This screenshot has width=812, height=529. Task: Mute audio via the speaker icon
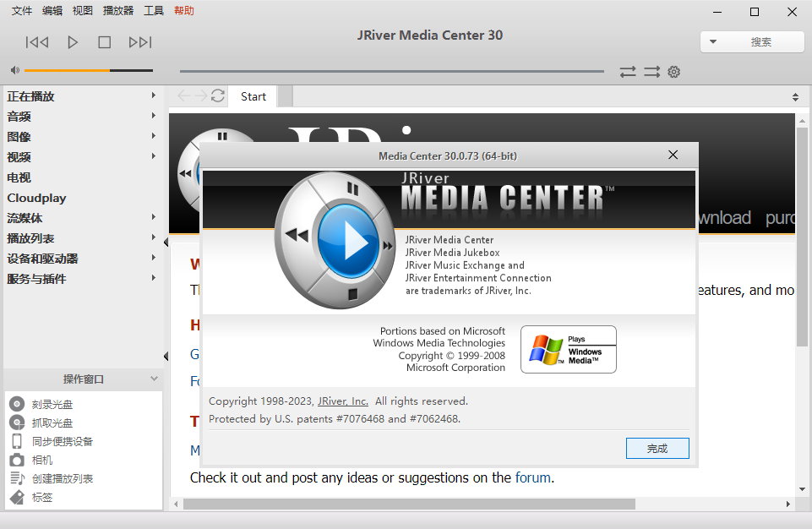click(15, 70)
